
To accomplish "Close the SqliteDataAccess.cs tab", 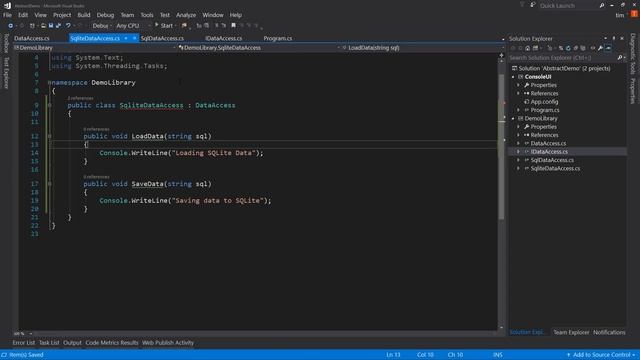I will (x=134, y=38).
